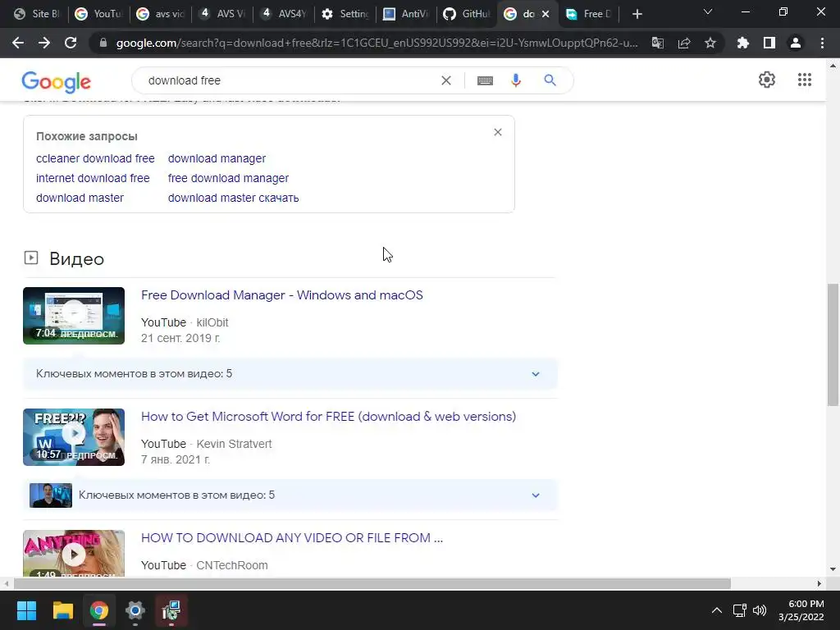
Task: Share this page via address bar icon
Action: [684, 43]
